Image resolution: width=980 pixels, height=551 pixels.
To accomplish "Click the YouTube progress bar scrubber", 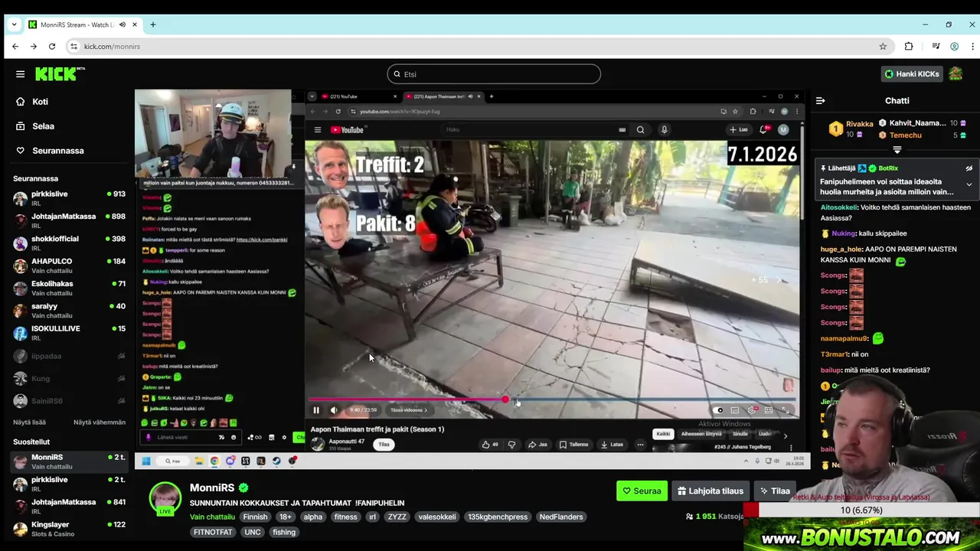I will (x=505, y=399).
